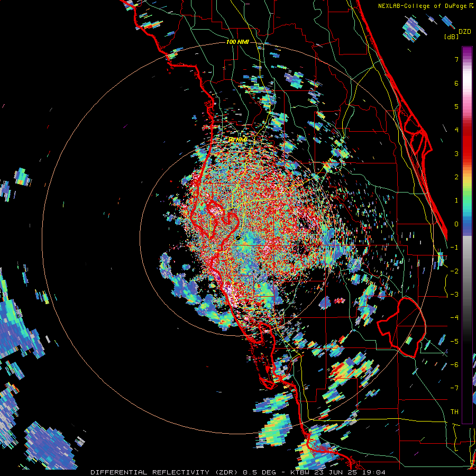Click the -7 value on the color scale
Image resolution: width=476 pixels, height=476 pixels.
pos(454,388)
